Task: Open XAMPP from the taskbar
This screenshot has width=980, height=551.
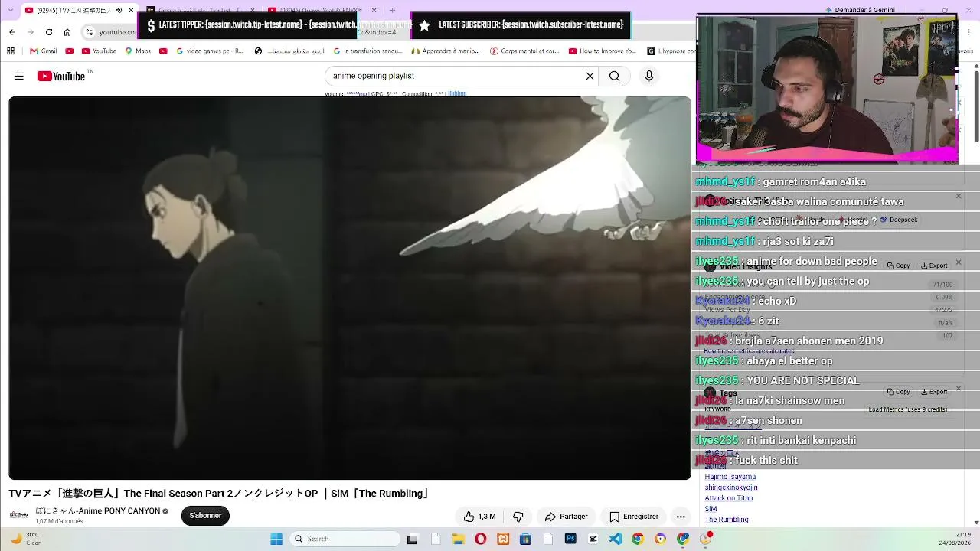Action: pos(503,539)
